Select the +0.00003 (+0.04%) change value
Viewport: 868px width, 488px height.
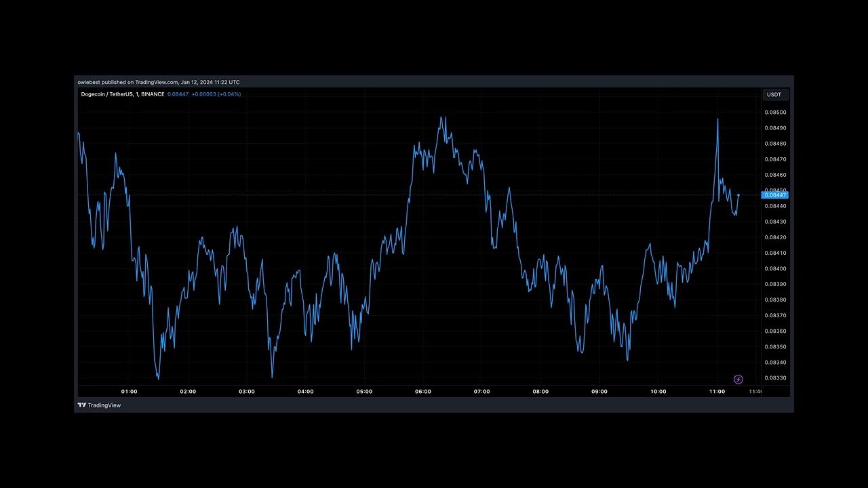click(x=216, y=94)
